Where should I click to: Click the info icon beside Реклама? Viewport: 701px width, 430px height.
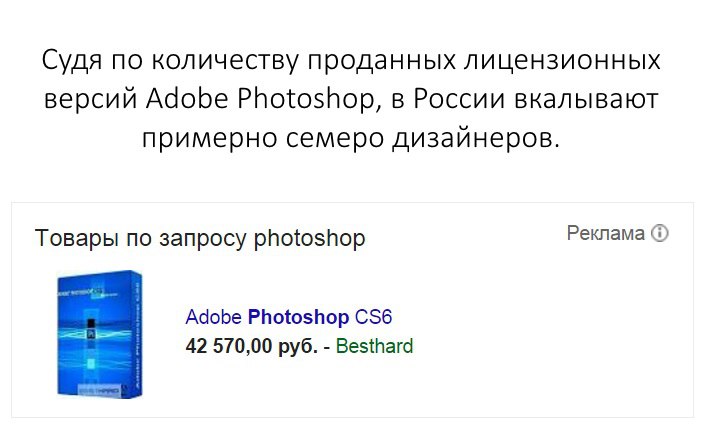[659, 234]
